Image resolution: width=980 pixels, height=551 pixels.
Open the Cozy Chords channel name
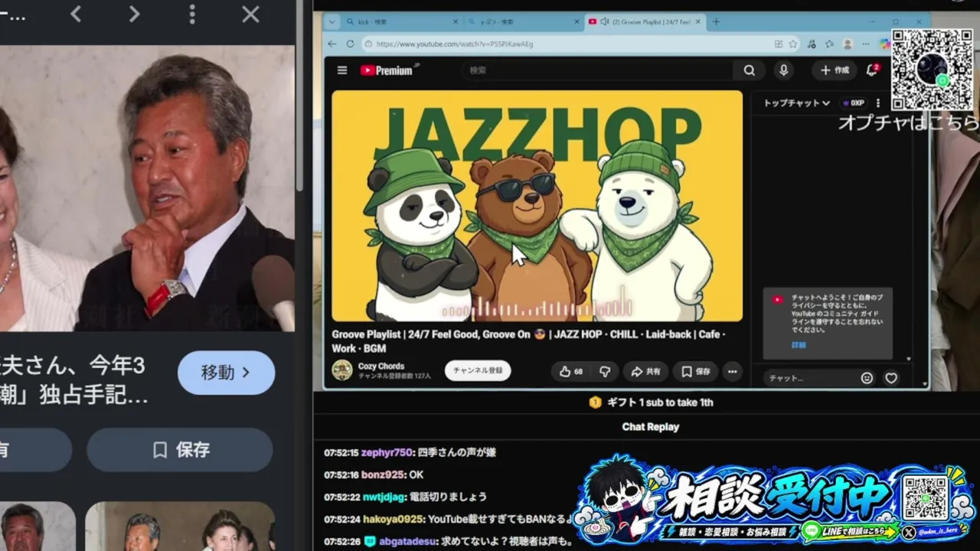tap(381, 366)
